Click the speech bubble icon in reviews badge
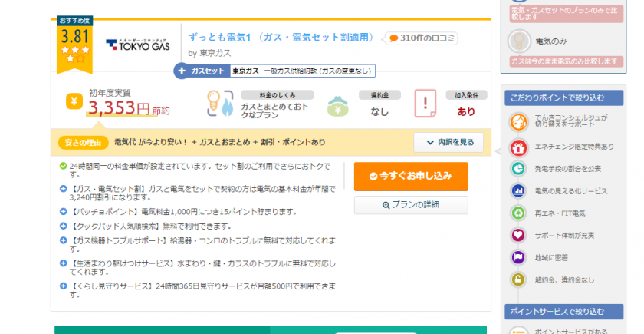This screenshot has width=644, height=334. click(393, 38)
